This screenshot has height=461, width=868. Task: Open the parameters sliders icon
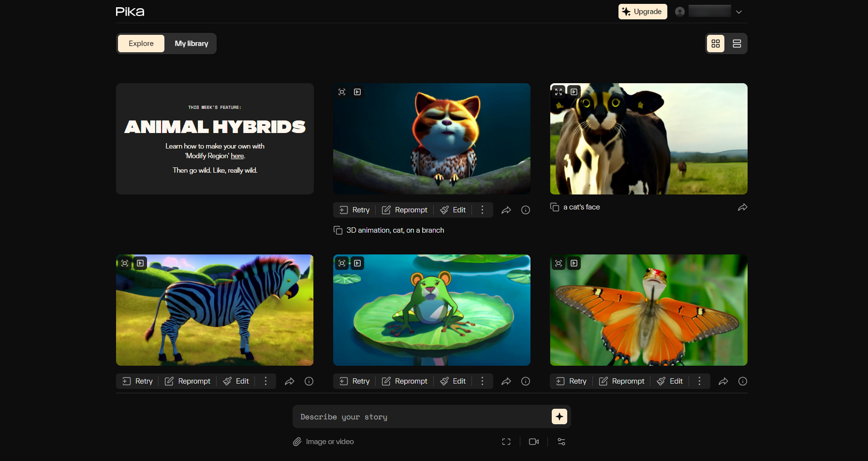[x=561, y=442]
